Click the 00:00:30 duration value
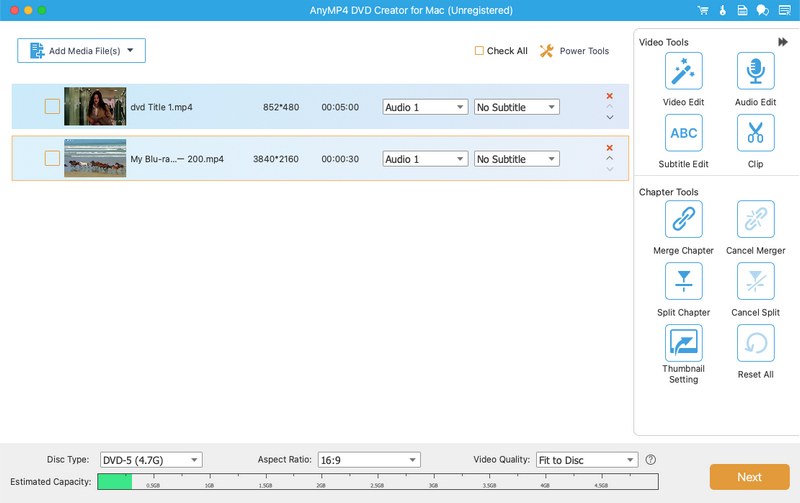The image size is (800, 503). [340, 159]
